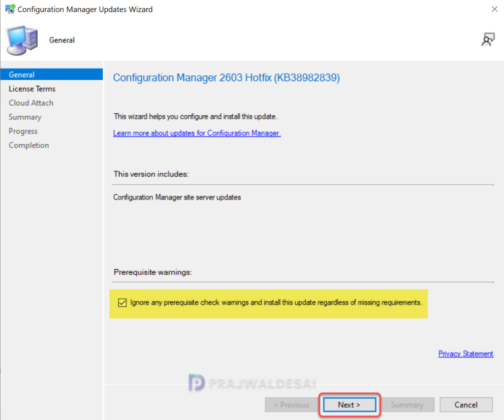Click the Configuration Manager title bar icon

tap(10, 9)
